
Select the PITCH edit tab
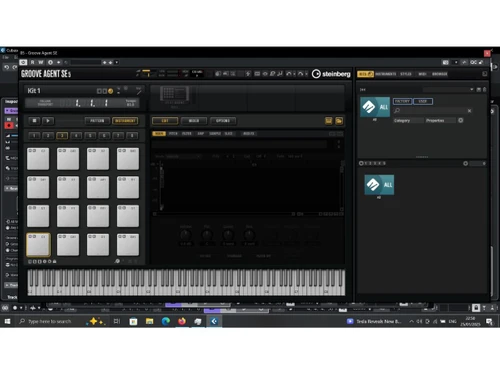pyautogui.click(x=173, y=133)
